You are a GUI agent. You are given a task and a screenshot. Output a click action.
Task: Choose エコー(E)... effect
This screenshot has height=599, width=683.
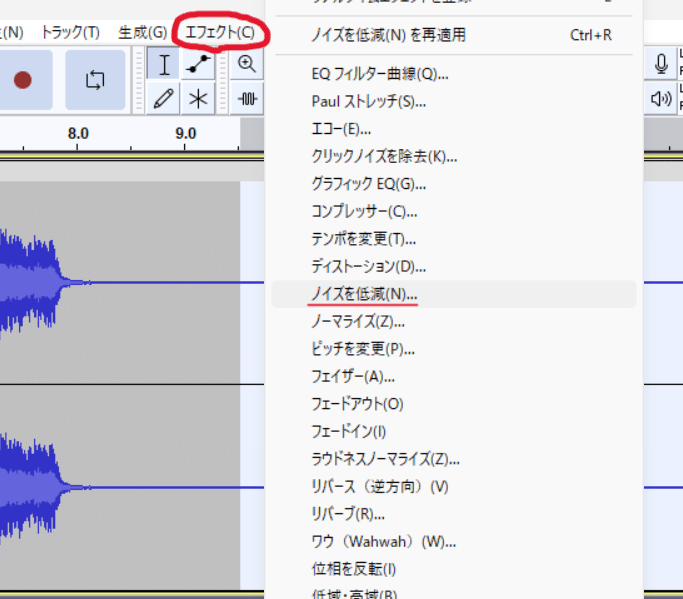tap(453, 129)
